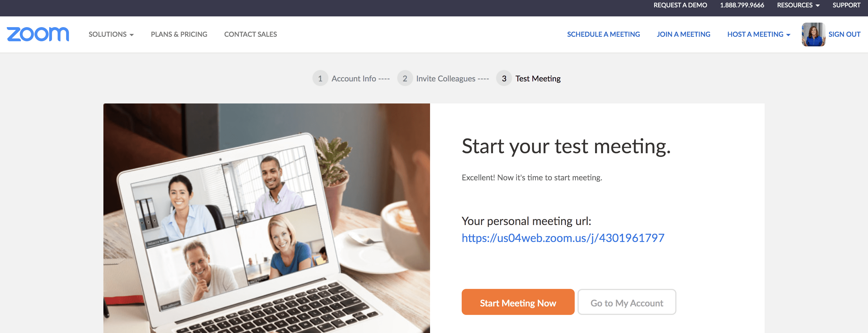This screenshot has height=333, width=868.
Task: Open Contact Sales page
Action: [250, 34]
